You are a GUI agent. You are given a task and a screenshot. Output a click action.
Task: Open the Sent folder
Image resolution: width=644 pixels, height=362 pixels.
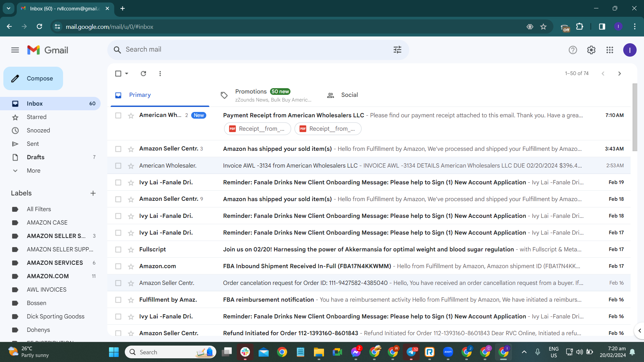pyautogui.click(x=50, y=144)
